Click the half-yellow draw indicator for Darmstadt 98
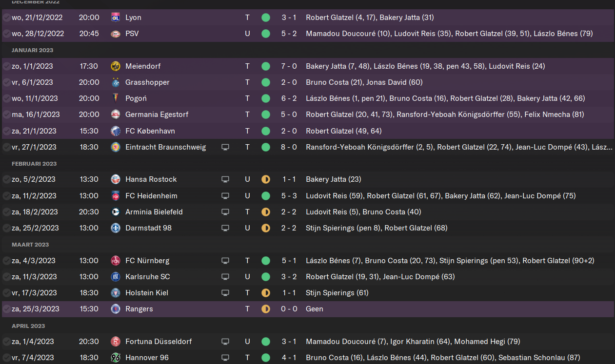 pyautogui.click(x=265, y=228)
